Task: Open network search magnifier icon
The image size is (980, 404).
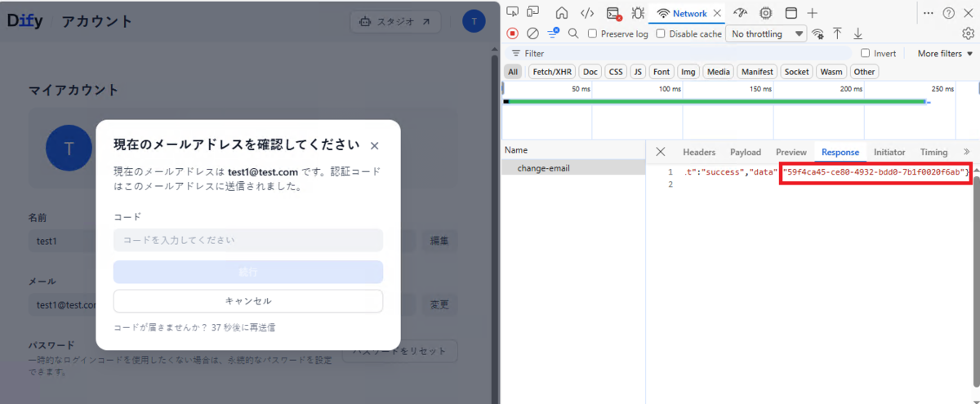Action: (573, 33)
